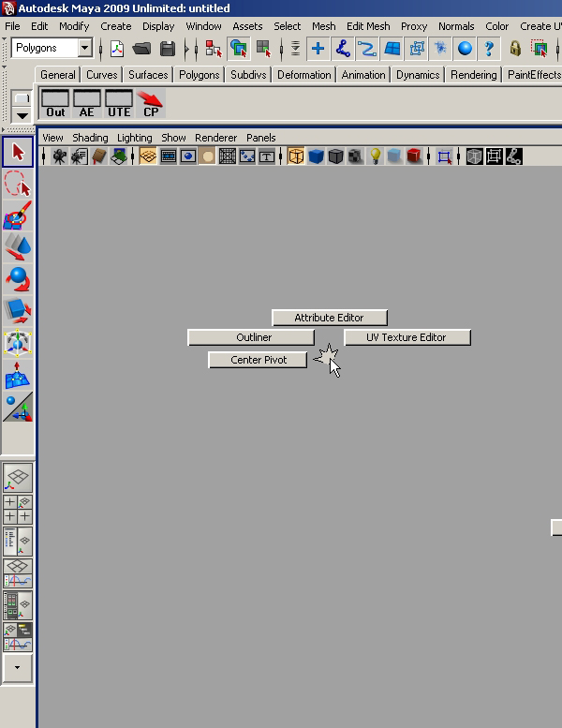Screen dimensions: 562x728
Task: Enable high quality rendering red cube
Action: pyautogui.click(x=413, y=156)
